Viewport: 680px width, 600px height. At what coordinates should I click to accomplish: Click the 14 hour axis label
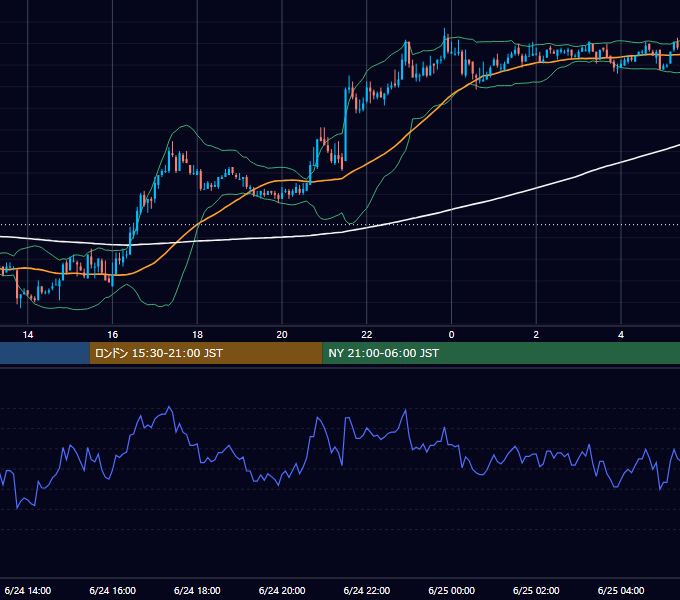pyautogui.click(x=28, y=335)
